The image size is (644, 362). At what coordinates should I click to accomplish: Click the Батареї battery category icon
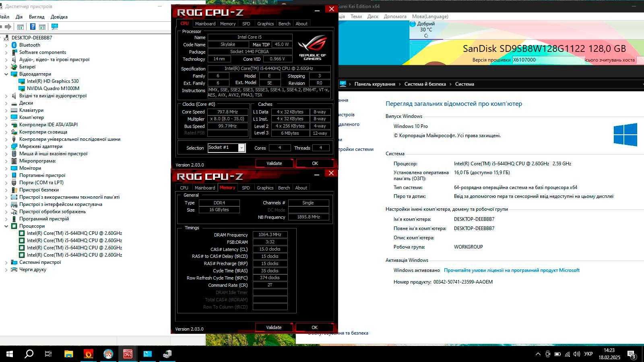[14, 67]
